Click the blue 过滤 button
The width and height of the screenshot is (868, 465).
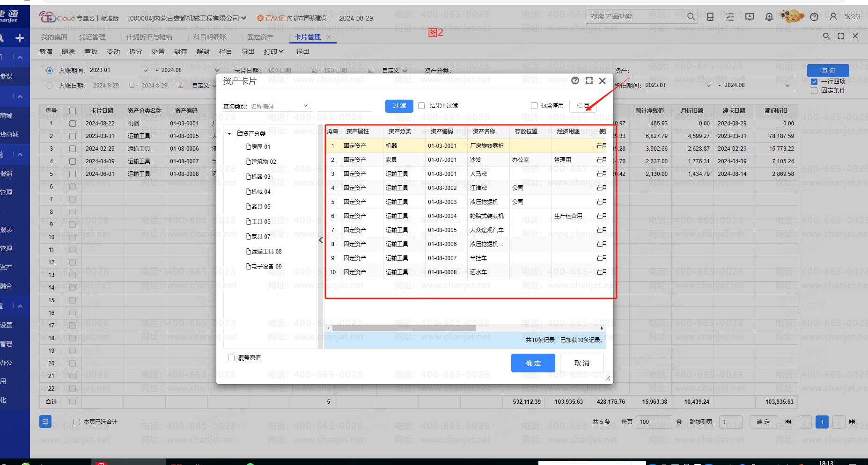(x=399, y=106)
